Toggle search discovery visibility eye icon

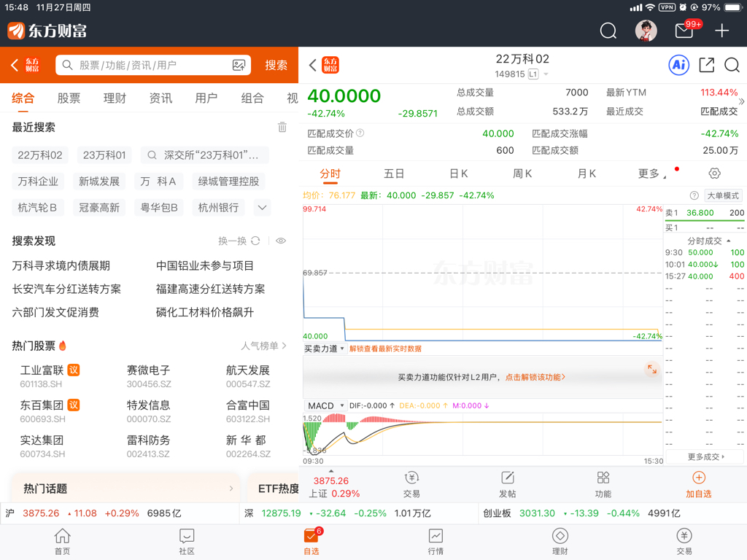point(281,241)
